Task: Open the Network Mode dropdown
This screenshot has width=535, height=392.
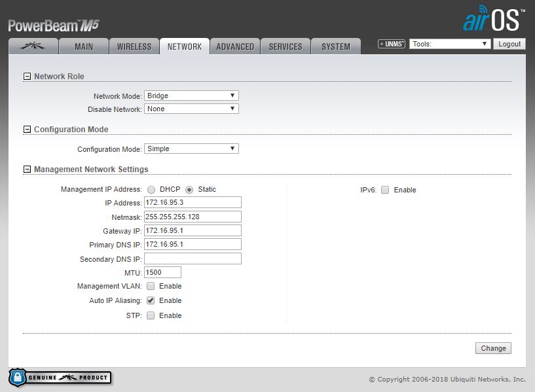Action: tap(191, 96)
